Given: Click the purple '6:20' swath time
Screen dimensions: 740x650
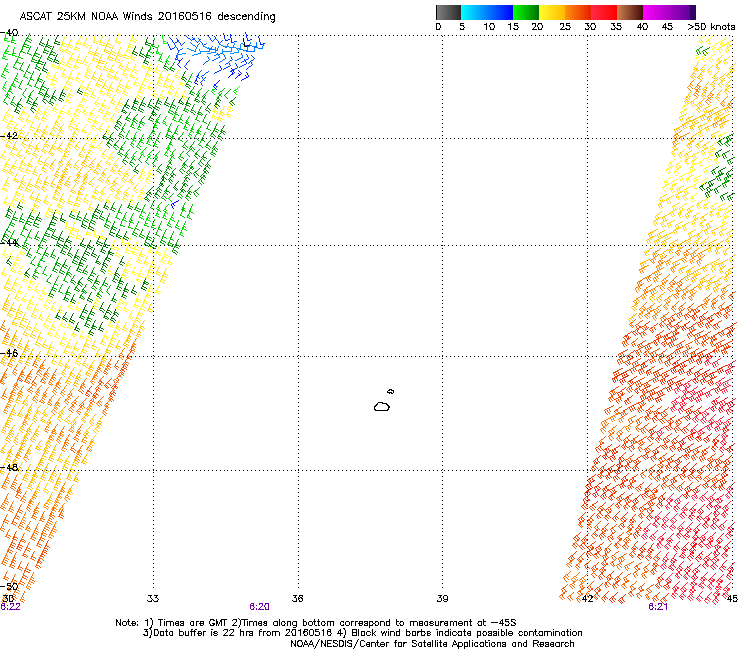Looking at the screenshot, I should pyautogui.click(x=260, y=607).
